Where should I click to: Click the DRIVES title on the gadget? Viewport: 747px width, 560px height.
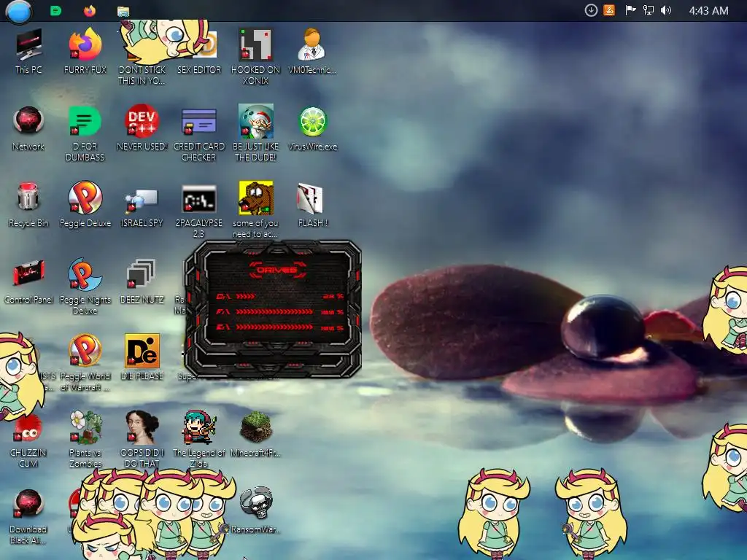(276, 270)
